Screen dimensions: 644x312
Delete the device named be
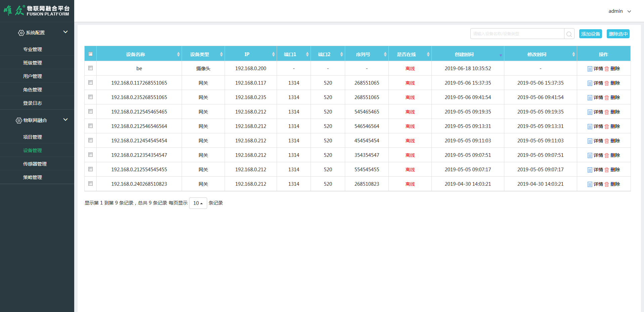click(612, 69)
